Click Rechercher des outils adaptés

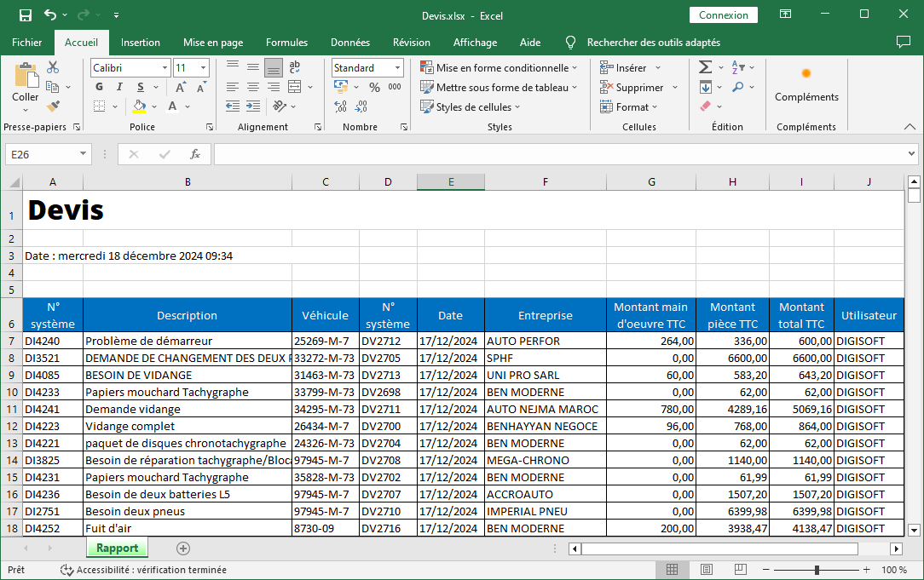(654, 43)
